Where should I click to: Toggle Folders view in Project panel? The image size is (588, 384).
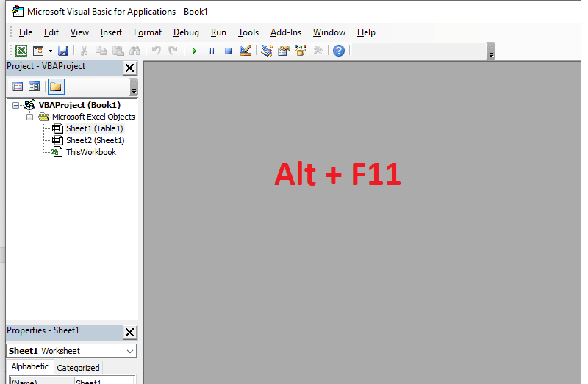point(56,87)
